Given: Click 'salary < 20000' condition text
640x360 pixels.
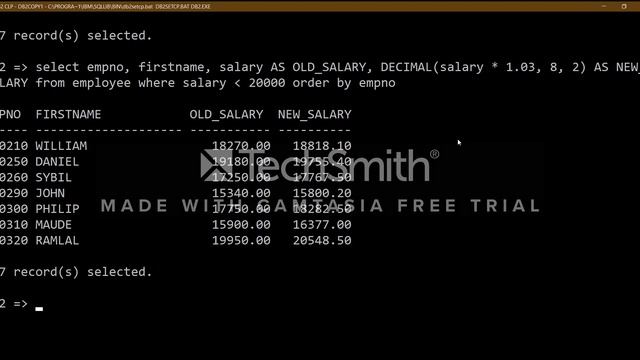Looking at the screenshot, I should tap(234, 83).
